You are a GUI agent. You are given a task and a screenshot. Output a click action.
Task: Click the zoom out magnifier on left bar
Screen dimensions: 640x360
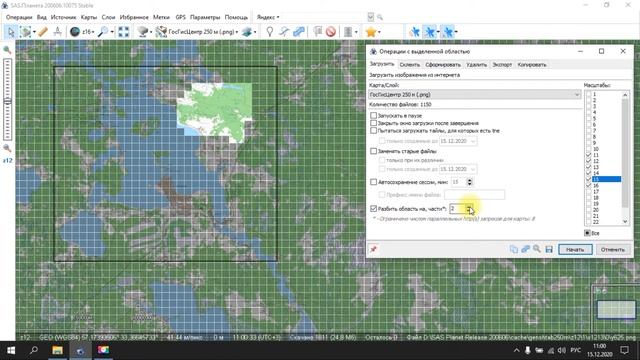click(x=7, y=148)
